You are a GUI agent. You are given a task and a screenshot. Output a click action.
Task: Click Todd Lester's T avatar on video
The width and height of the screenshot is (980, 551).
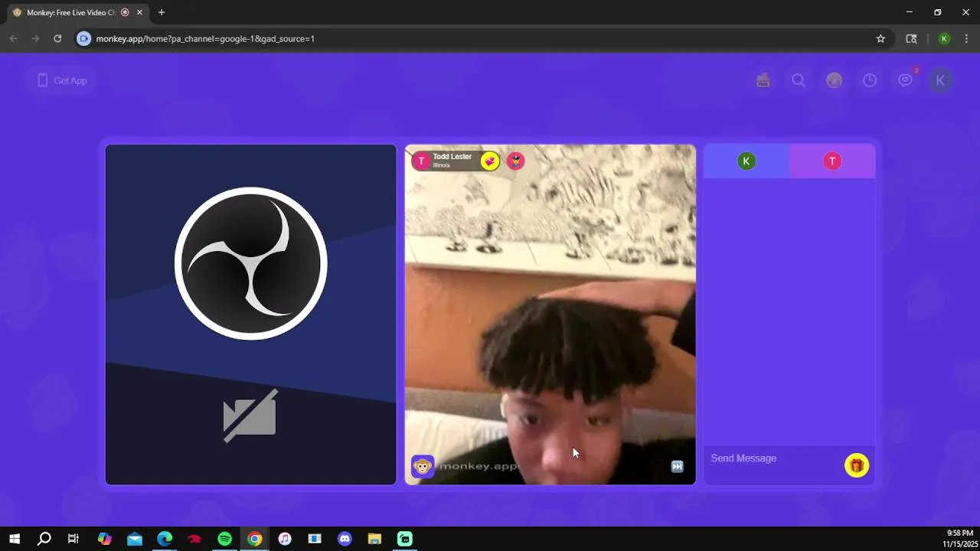click(421, 161)
